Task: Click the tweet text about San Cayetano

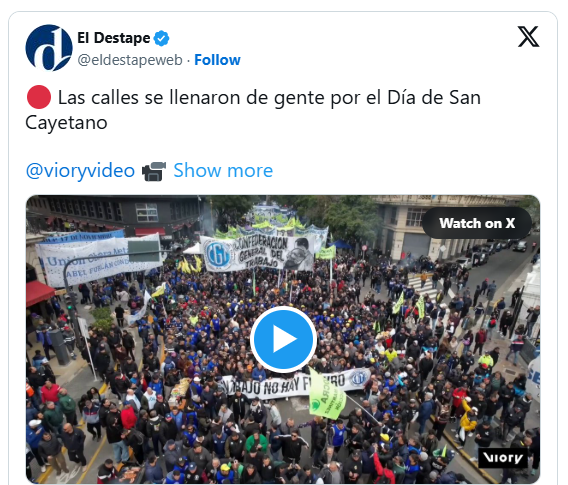Action: (253, 110)
